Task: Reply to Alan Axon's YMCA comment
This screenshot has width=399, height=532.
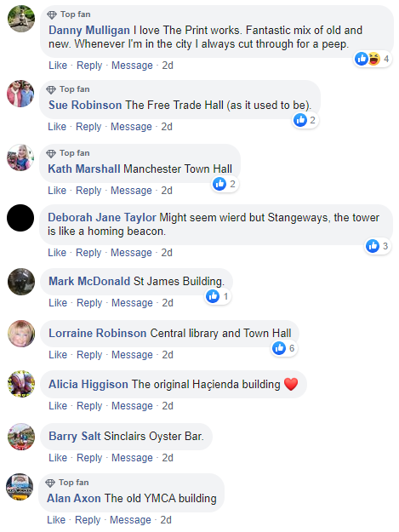Action: 88,520
